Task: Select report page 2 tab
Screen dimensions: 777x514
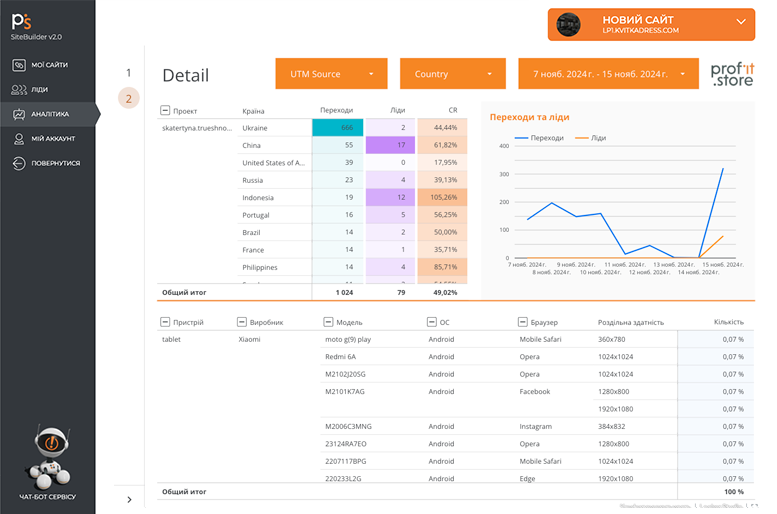Action: pos(128,98)
